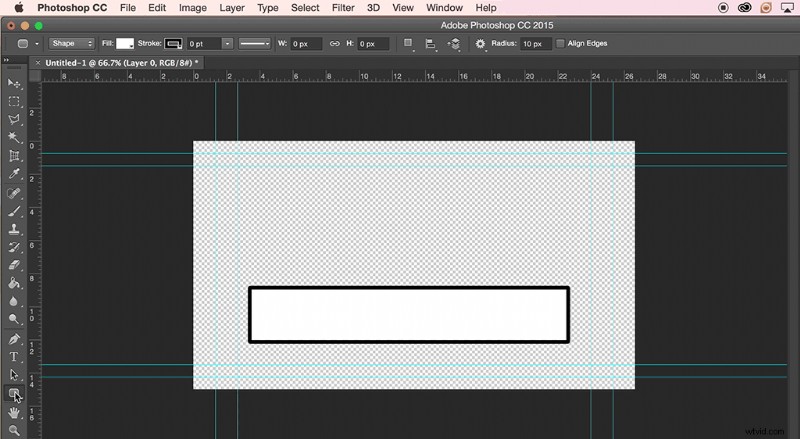The width and height of the screenshot is (800, 439).
Task: Open the Stroke color swatch
Action: pyautogui.click(x=173, y=44)
